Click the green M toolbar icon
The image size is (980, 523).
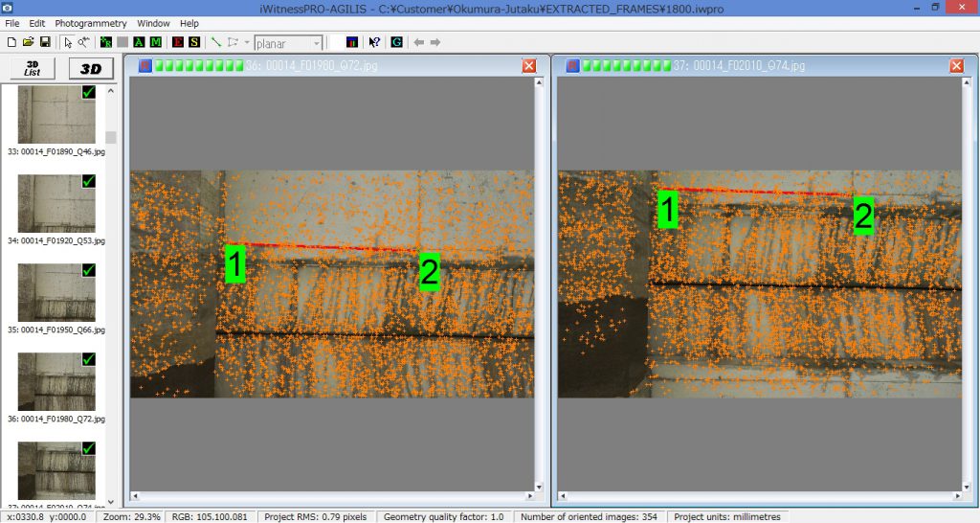coord(156,42)
